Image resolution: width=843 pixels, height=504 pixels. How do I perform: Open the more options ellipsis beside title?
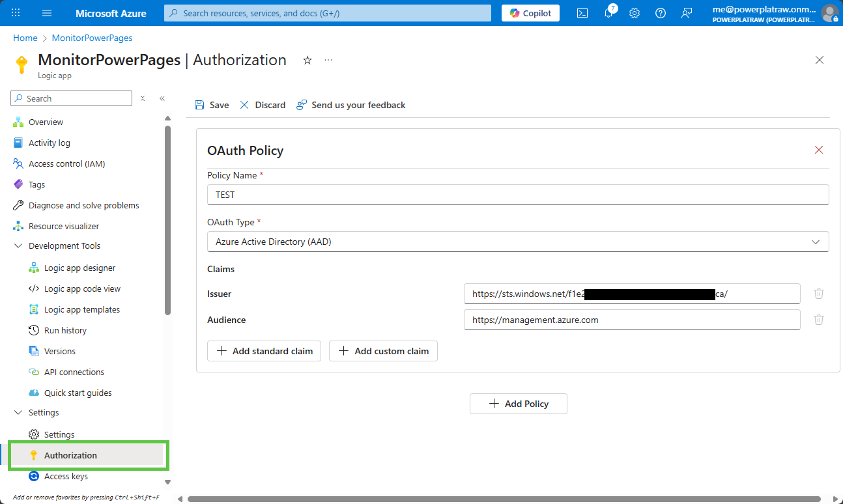tap(328, 60)
